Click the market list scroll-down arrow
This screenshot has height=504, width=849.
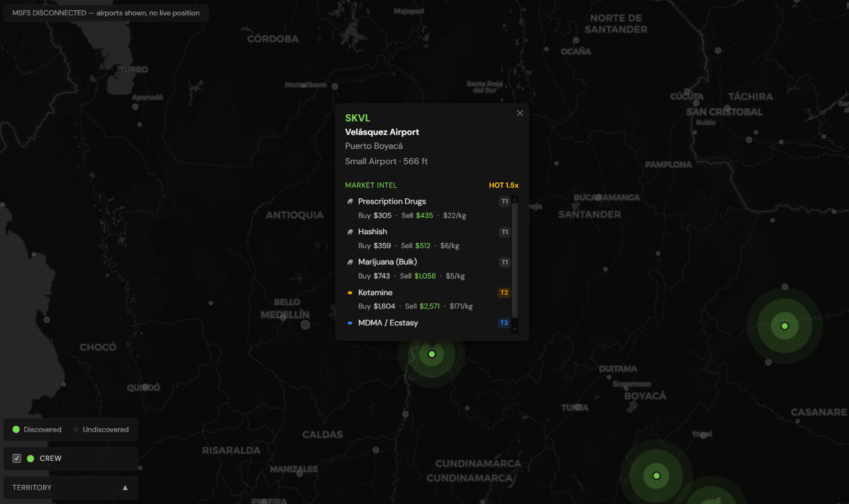tap(515, 330)
